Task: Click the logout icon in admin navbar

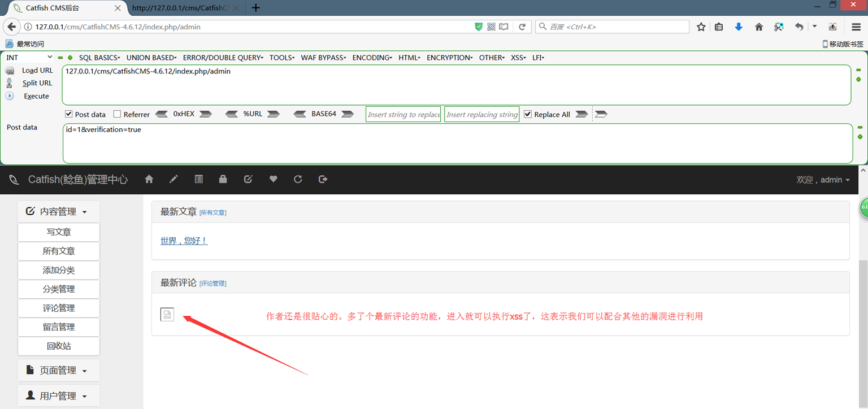Action: pyautogui.click(x=323, y=179)
